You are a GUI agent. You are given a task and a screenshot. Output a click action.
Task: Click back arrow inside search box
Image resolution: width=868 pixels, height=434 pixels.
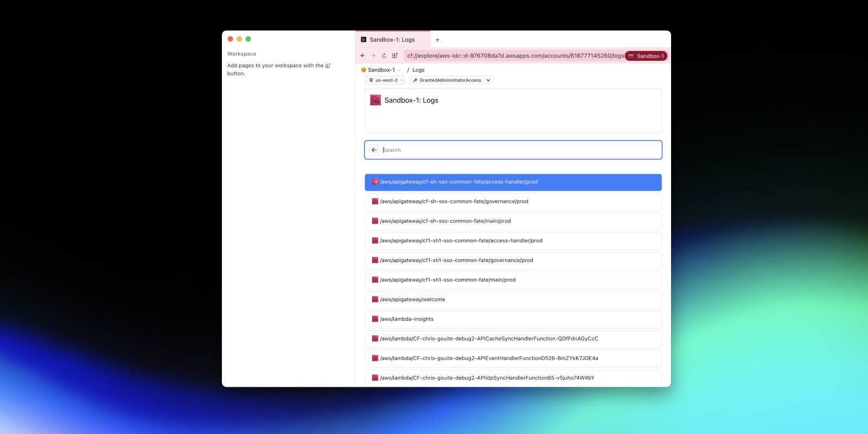(374, 150)
